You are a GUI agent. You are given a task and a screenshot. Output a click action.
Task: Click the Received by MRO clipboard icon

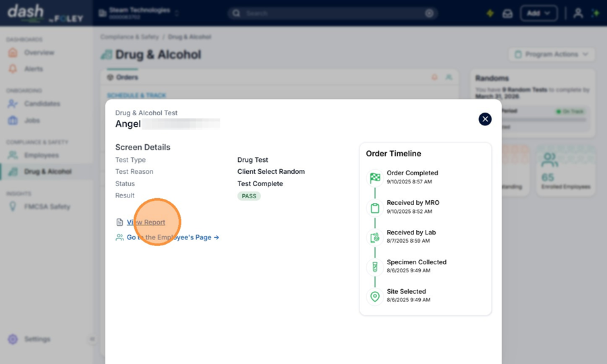(375, 208)
